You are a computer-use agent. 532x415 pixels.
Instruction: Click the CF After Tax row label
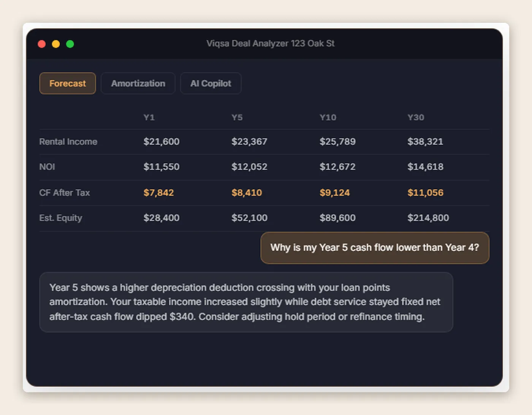[x=65, y=193]
